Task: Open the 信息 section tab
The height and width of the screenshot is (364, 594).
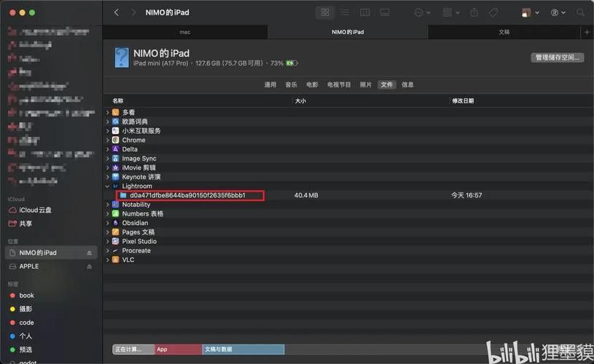Action: point(407,84)
